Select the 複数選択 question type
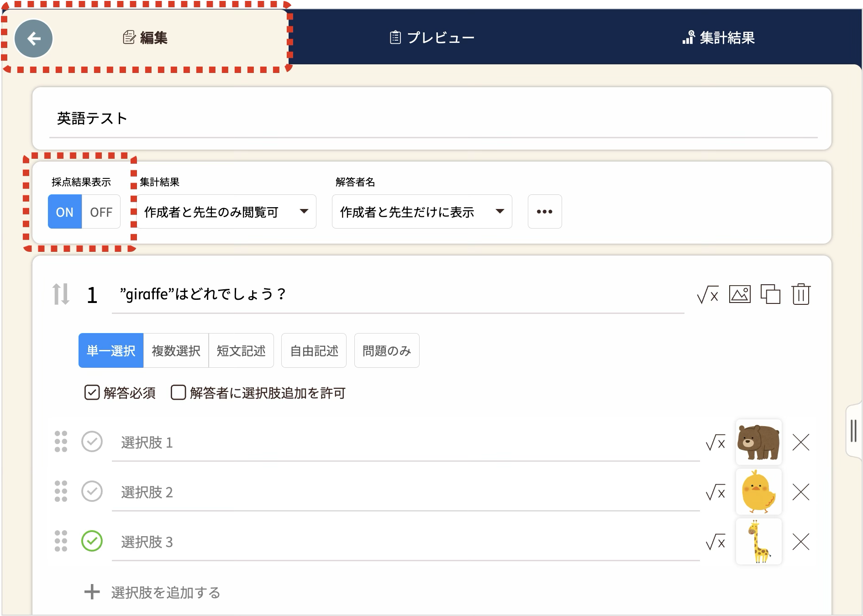Screen dimensions: 863x616 coord(176,351)
